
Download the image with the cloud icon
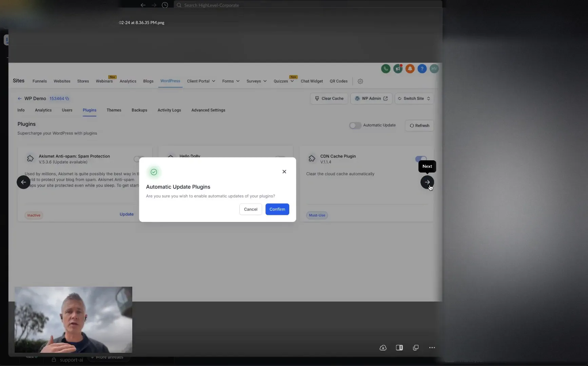[383, 348]
